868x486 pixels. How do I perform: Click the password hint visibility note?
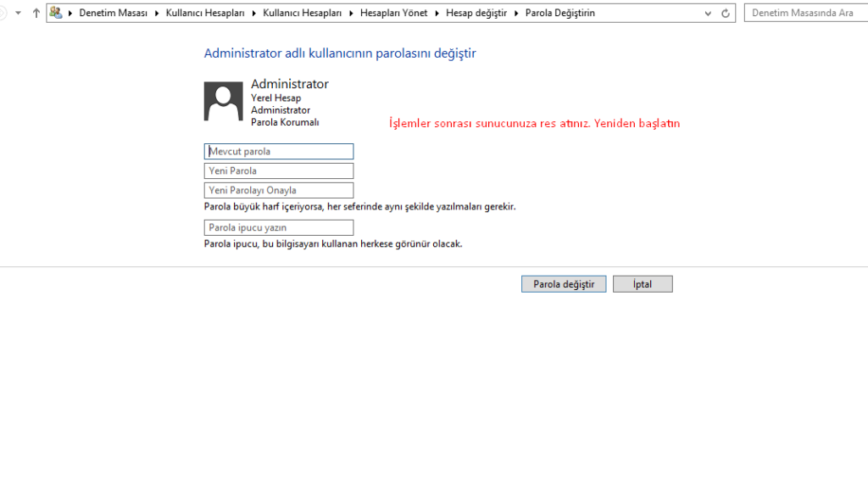(333, 243)
